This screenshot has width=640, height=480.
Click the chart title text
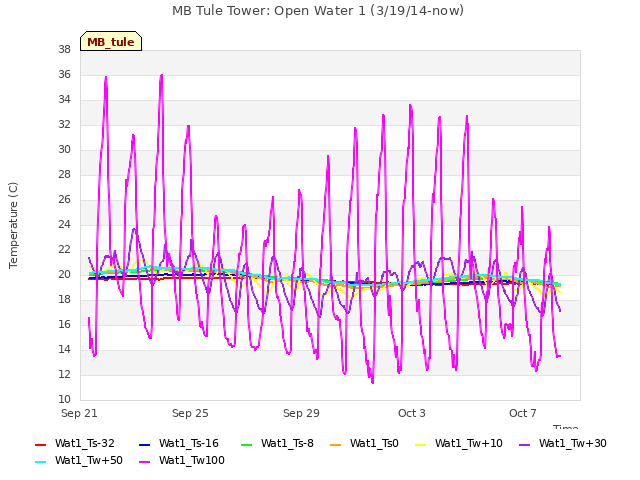coord(318,11)
